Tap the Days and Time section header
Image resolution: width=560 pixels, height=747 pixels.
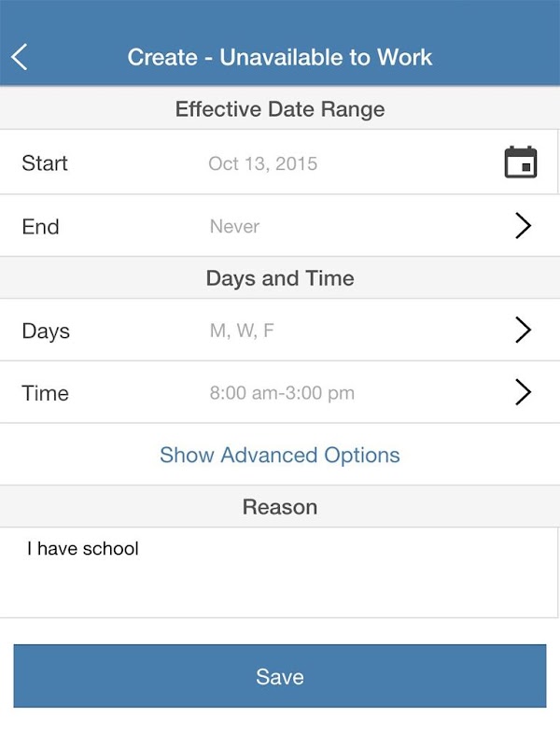click(280, 278)
